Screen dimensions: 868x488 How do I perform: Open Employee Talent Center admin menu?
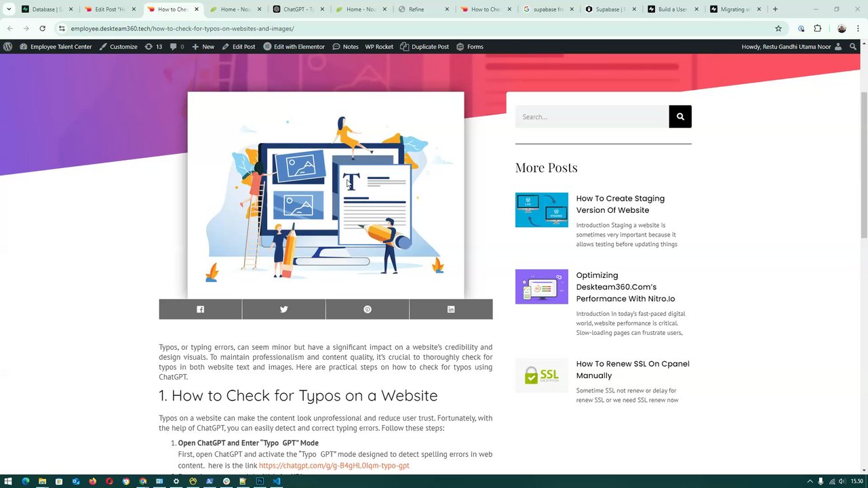coord(56,47)
